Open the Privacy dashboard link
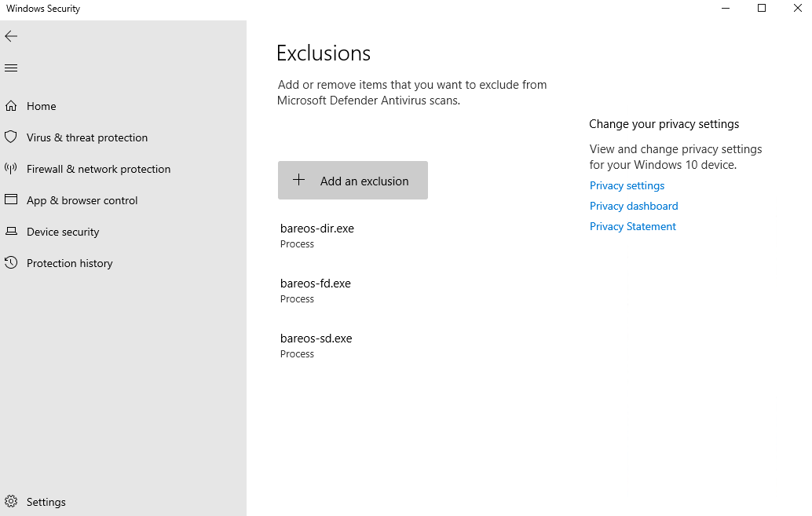The image size is (812, 516). 633,206
